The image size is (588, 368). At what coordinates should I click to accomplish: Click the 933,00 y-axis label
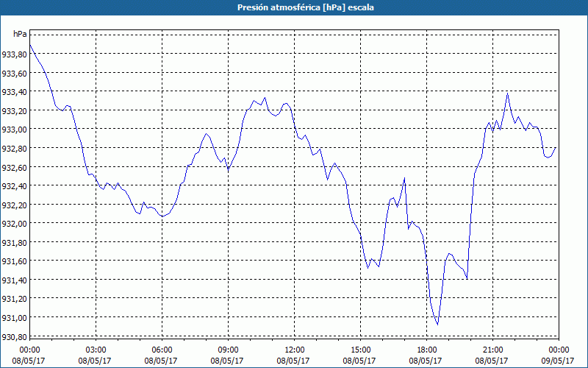[14, 130]
